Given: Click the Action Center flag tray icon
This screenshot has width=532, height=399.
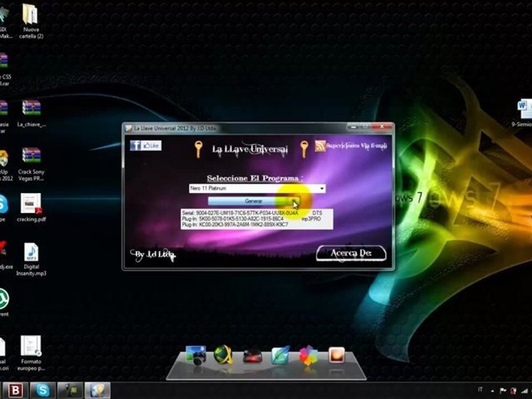Looking at the screenshot, I should (503, 391).
